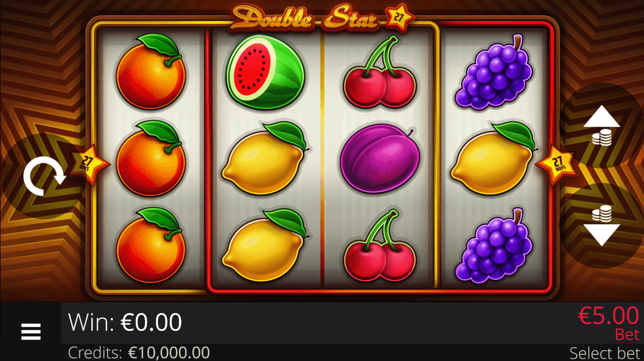
Task: Increase bet with up arrow
Action: pyautogui.click(x=602, y=125)
